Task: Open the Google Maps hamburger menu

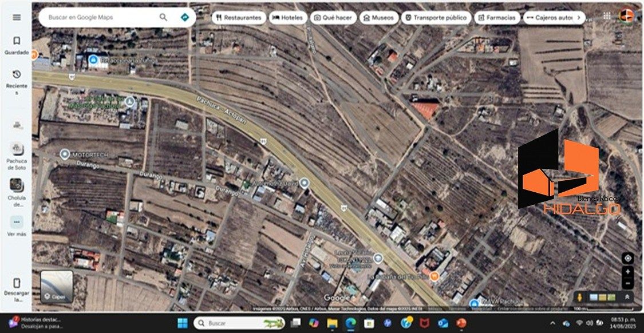Action: (17, 17)
